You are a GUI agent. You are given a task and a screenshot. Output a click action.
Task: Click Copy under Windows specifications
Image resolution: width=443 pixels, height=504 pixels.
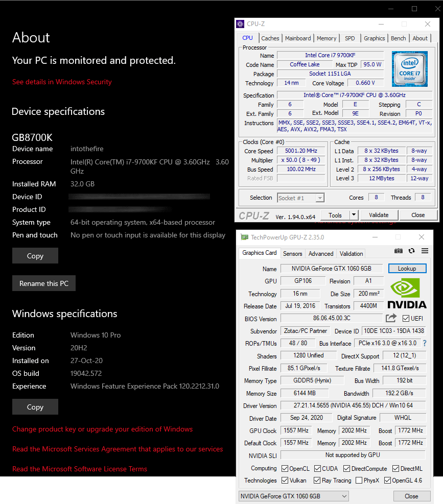pos(35,407)
